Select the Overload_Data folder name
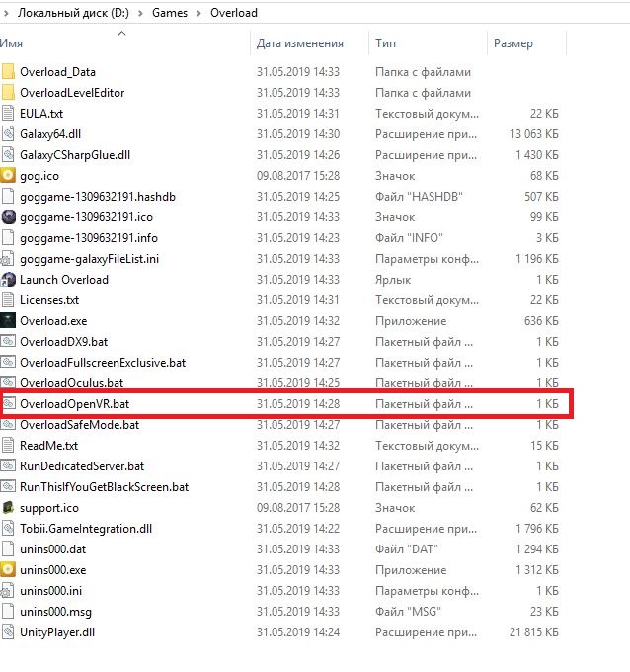Viewport: 630px width, 672px height. tap(58, 71)
